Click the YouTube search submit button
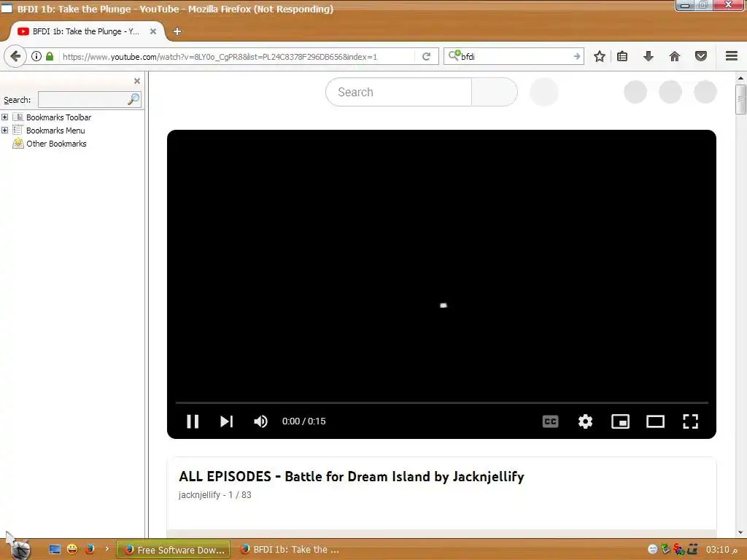 pyautogui.click(x=494, y=92)
